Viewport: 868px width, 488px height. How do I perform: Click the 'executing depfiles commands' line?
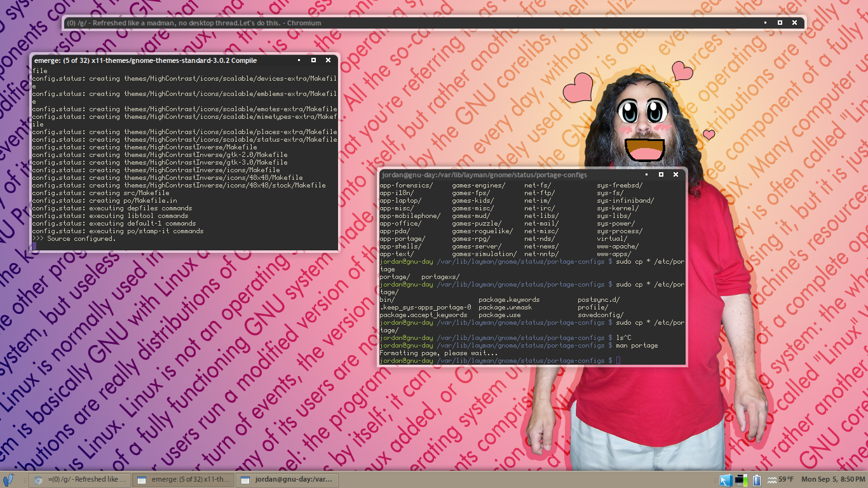pyautogui.click(x=112, y=208)
